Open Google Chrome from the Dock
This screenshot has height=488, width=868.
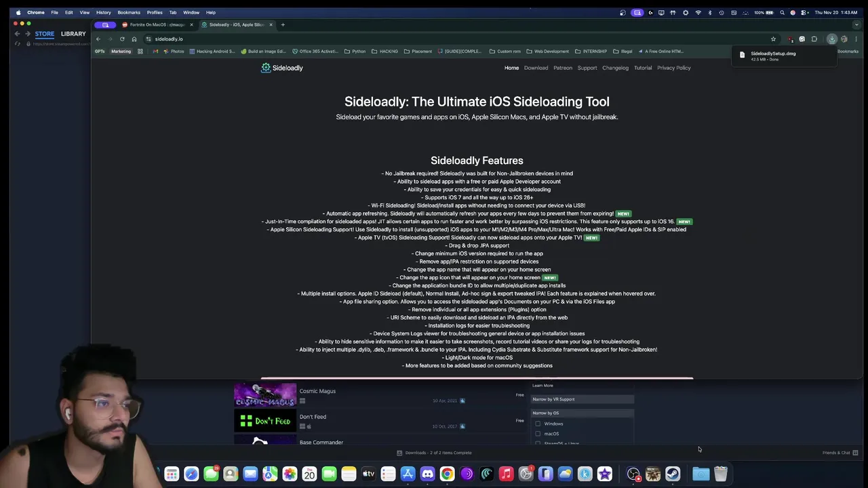click(447, 474)
